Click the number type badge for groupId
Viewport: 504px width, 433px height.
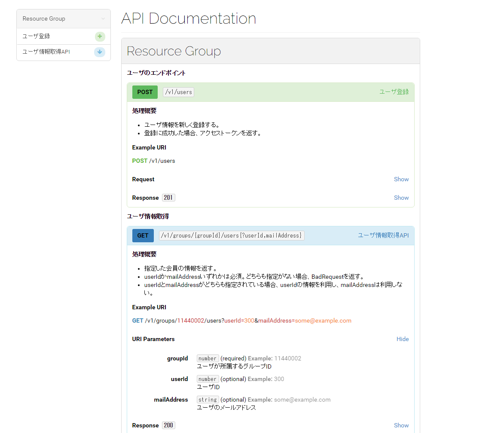(208, 358)
